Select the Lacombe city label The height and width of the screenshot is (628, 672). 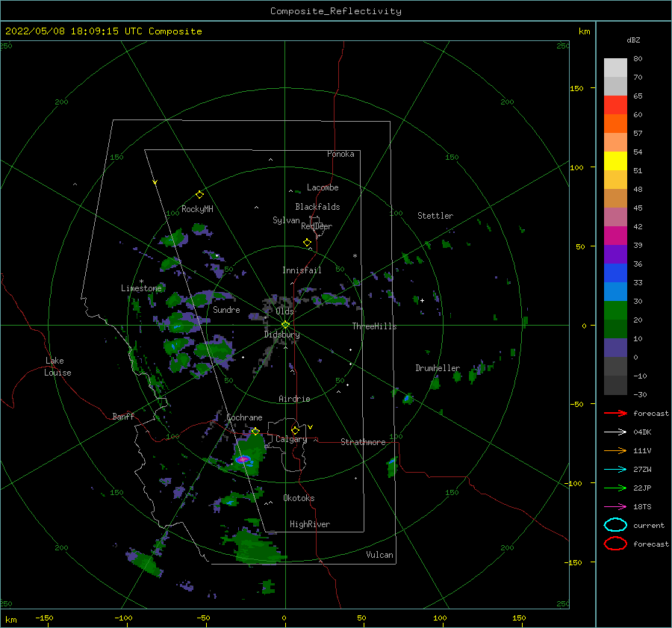pyautogui.click(x=323, y=187)
